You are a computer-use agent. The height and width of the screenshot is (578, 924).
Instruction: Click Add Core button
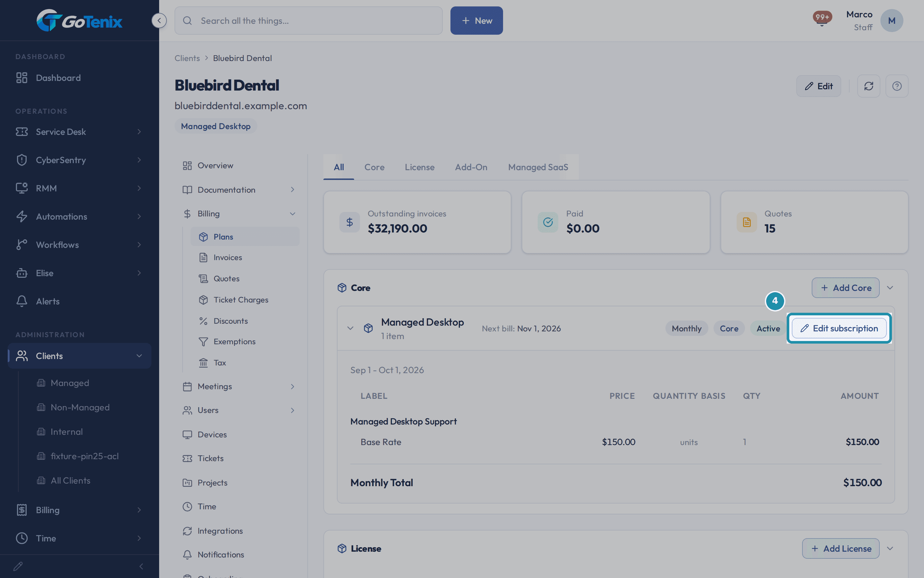point(845,288)
